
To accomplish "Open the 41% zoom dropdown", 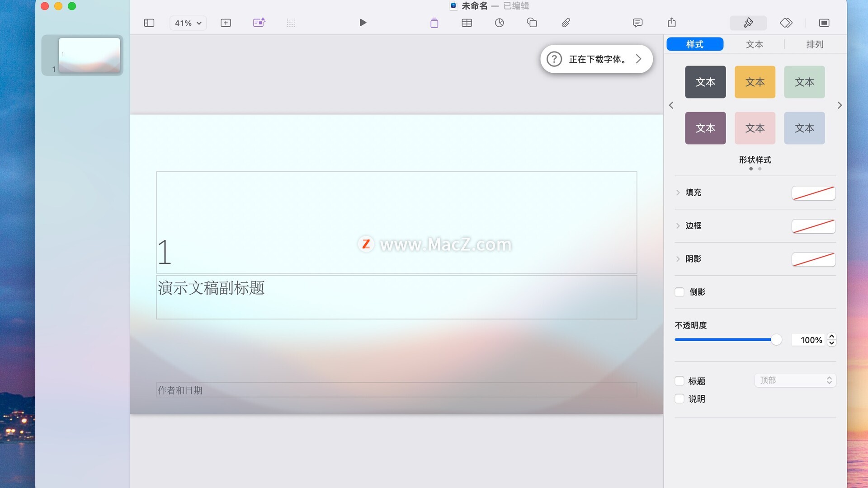I will pos(188,23).
